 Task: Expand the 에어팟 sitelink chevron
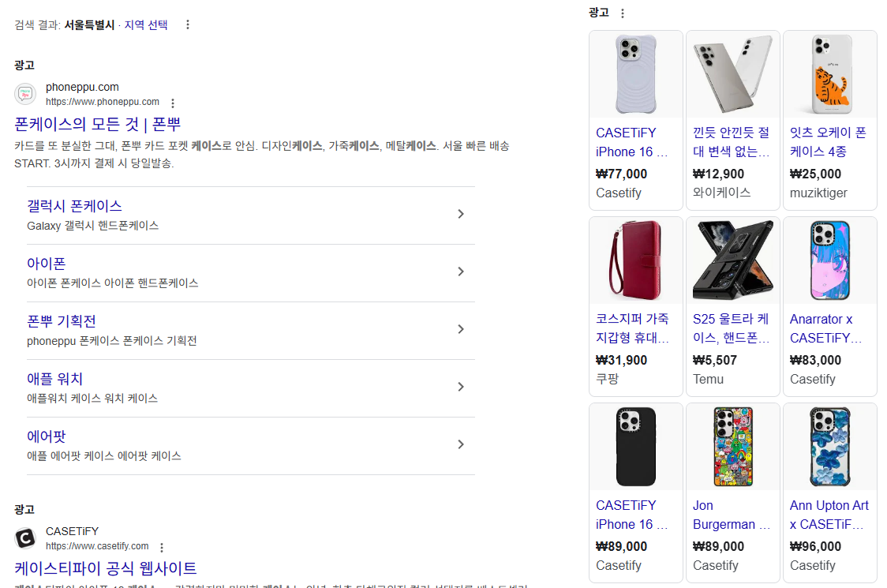tap(461, 444)
